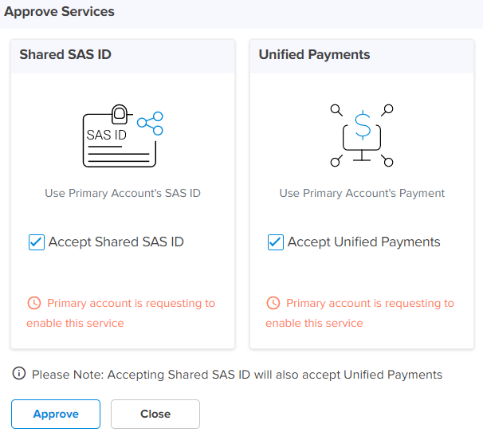
Task: Click the clock icon in Shared SAS ID warning
Action: (x=34, y=303)
